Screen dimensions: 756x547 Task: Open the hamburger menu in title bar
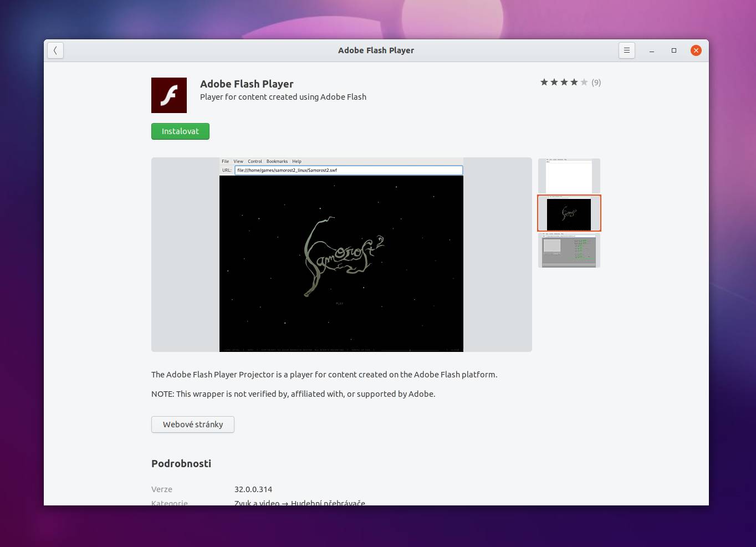(627, 50)
